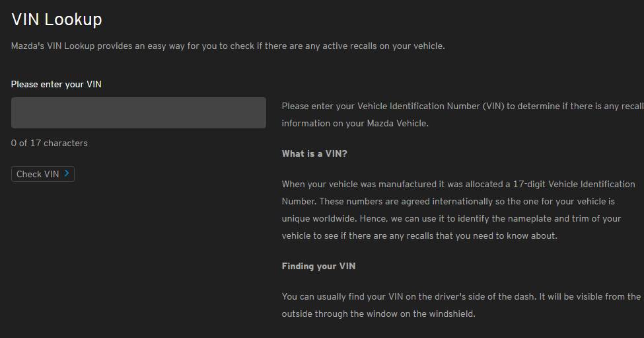Screen dimensions: 644x338
Task: Click the '0 of 17 characters' counter
Action: [50, 143]
